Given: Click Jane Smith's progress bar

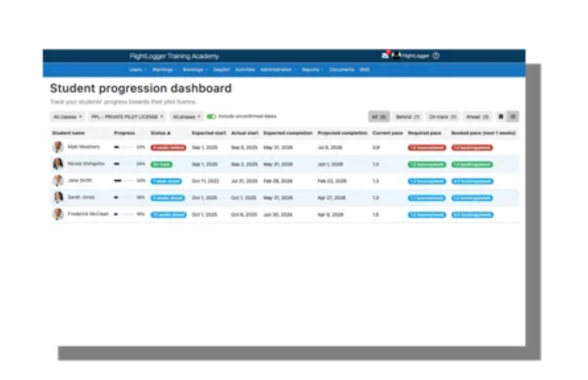Looking at the screenshot, I should pyautogui.click(x=124, y=180).
